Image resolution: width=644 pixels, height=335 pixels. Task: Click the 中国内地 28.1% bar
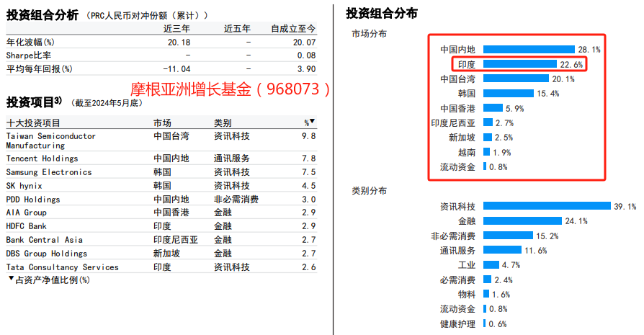click(x=529, y=49)
